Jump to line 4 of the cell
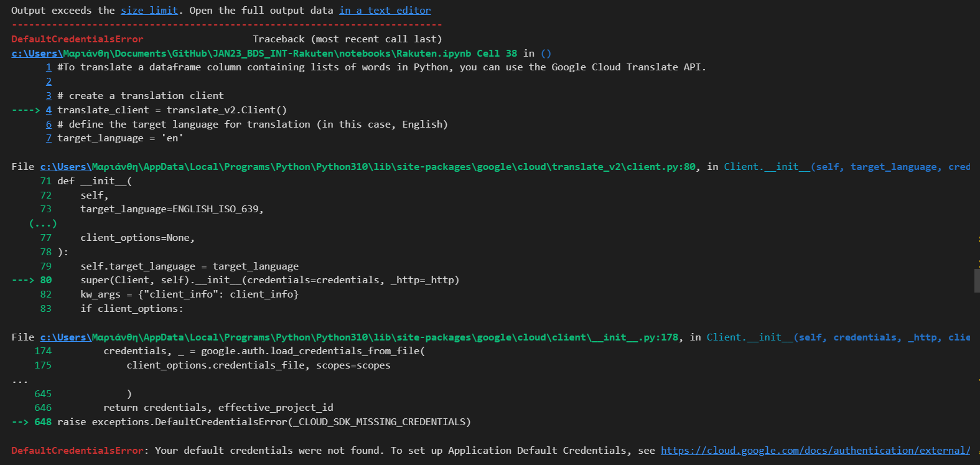Viewport: 980px width, 465px height. click(49, 110)
